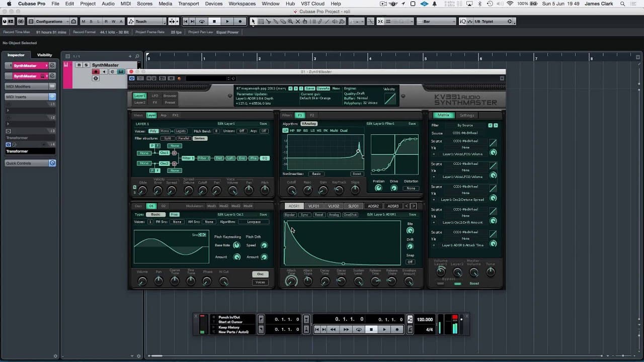This screenshot has width=644, height=362.
Task: Toggle OneShot in the ADSR1 panel
Action: click(x=350, y=215)
